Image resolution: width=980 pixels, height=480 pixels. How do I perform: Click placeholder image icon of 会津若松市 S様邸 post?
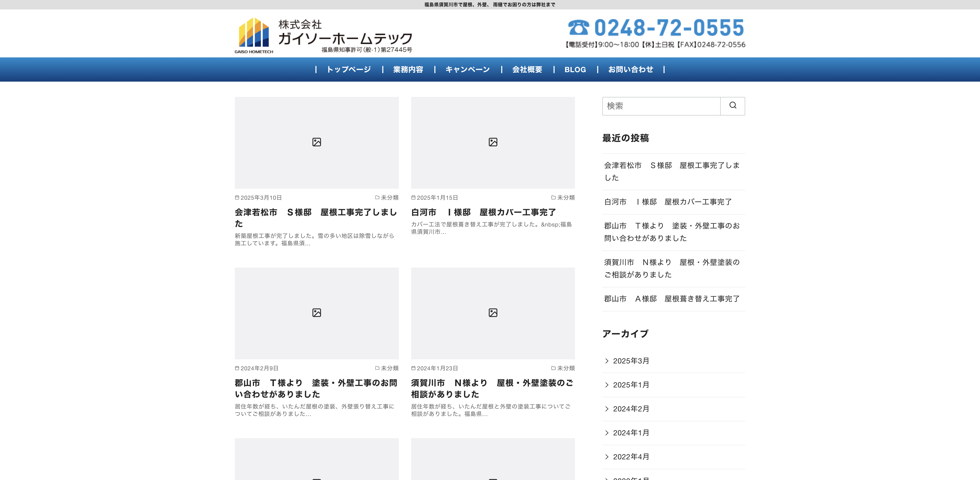[316, 142]
